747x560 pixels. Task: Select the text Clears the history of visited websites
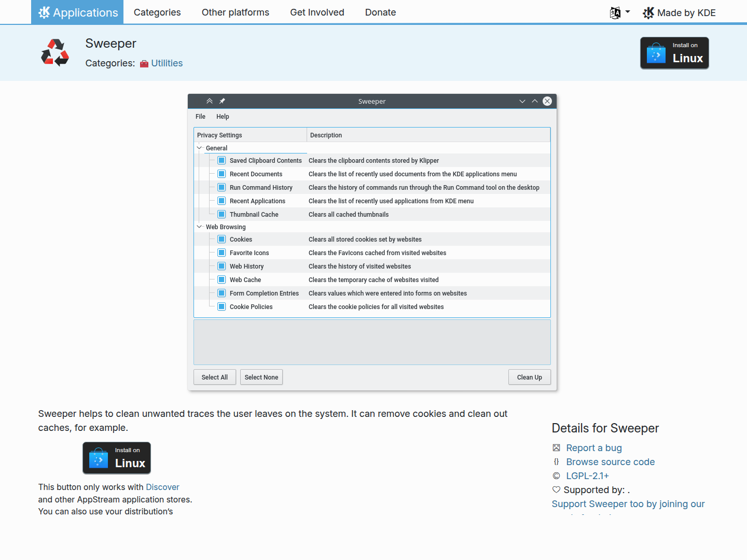359,266
